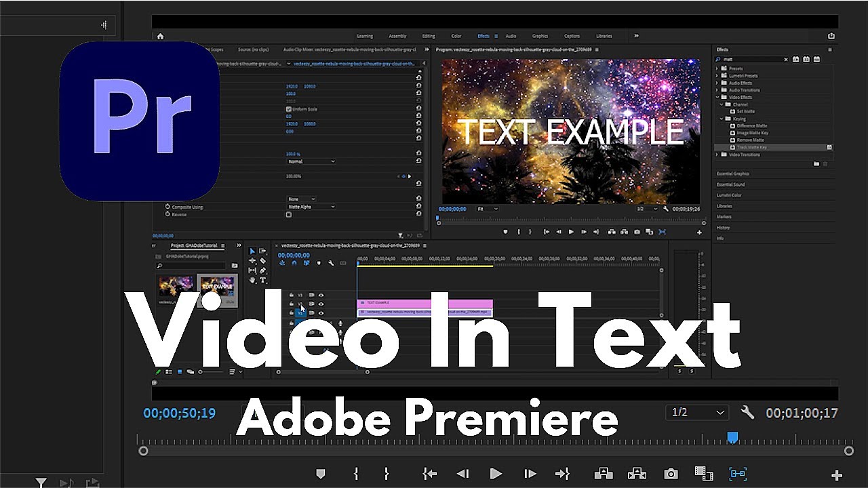Click the blue playhead on the large bottom ruler

(732, 438)
